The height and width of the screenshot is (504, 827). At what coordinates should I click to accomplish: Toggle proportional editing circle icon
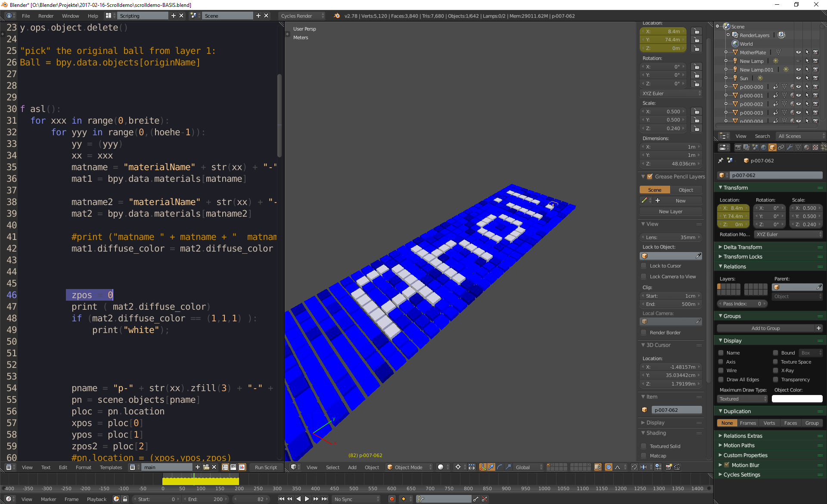tap(609, 467)
